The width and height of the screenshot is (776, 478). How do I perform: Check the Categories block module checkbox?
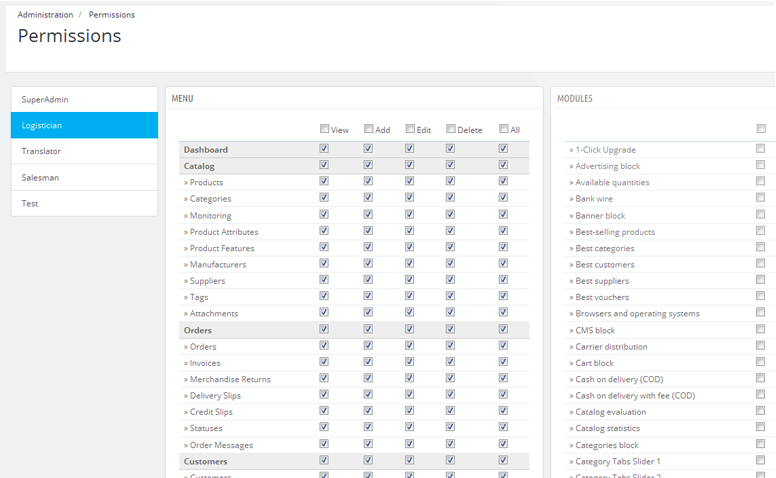761,444
